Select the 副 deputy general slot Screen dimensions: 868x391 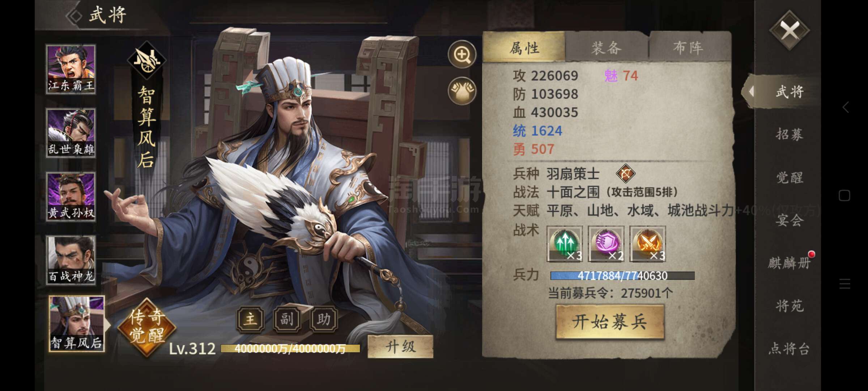(287, 319)
